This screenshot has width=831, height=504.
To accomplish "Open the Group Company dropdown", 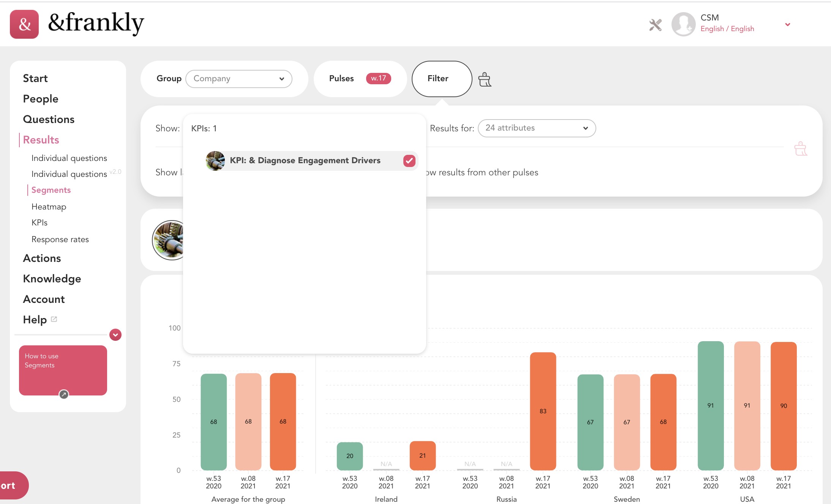I will (239, 79).
